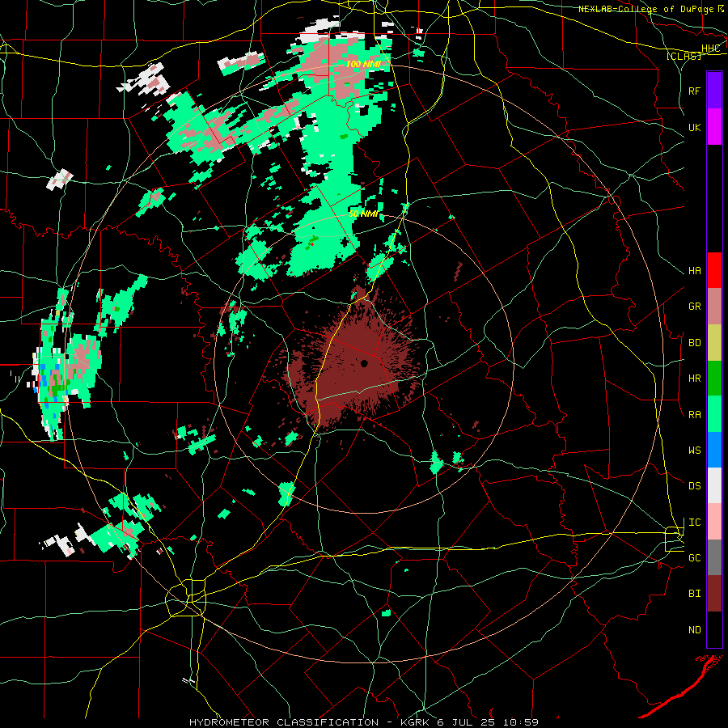
Task: Click the ND label beside the legend
Action: (x=694, y=630)
